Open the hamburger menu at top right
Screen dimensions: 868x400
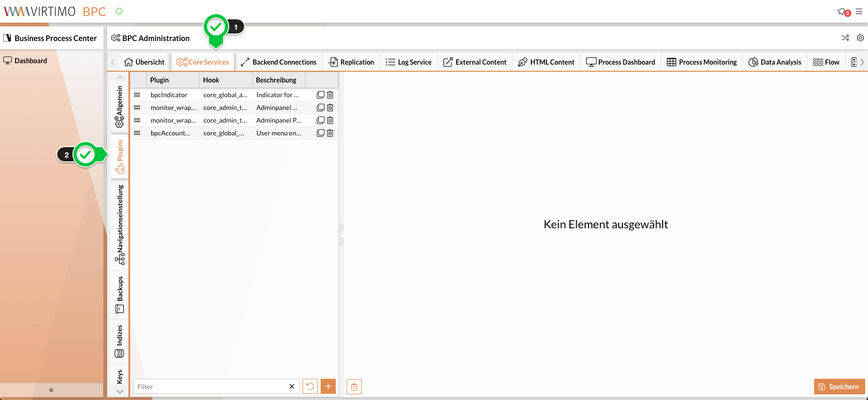[859, 11]
